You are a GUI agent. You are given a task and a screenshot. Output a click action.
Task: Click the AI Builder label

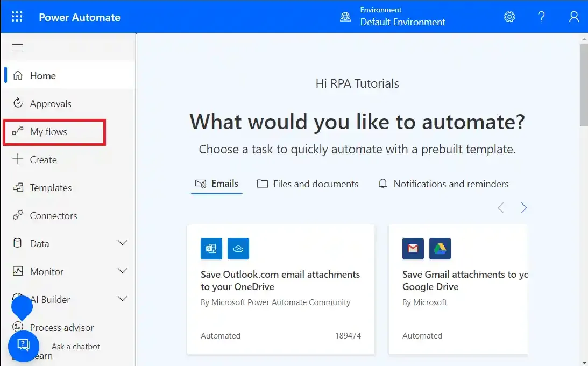click(x=50, y=300)
